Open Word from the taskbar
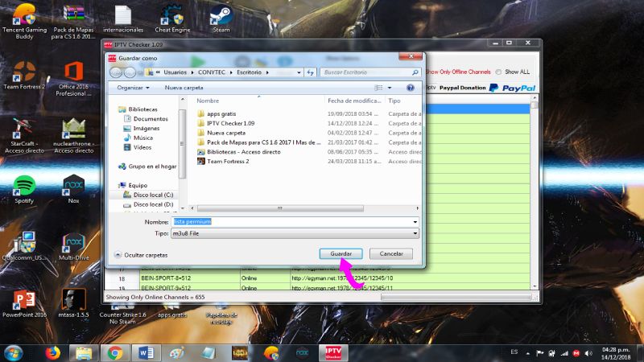The width and height of the screenshot is (644, 362). tap(146, 353)
